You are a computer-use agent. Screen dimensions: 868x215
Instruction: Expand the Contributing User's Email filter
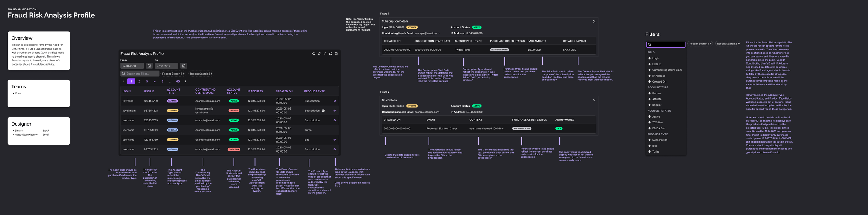(649, 70)
